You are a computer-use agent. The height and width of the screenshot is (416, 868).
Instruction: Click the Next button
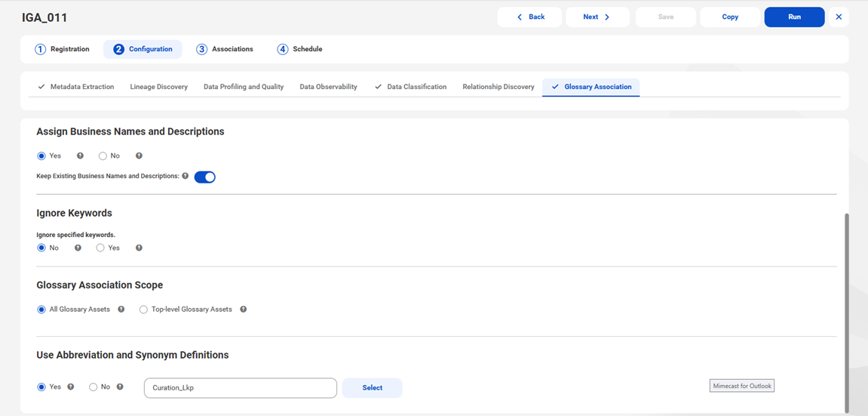point(598,17)
